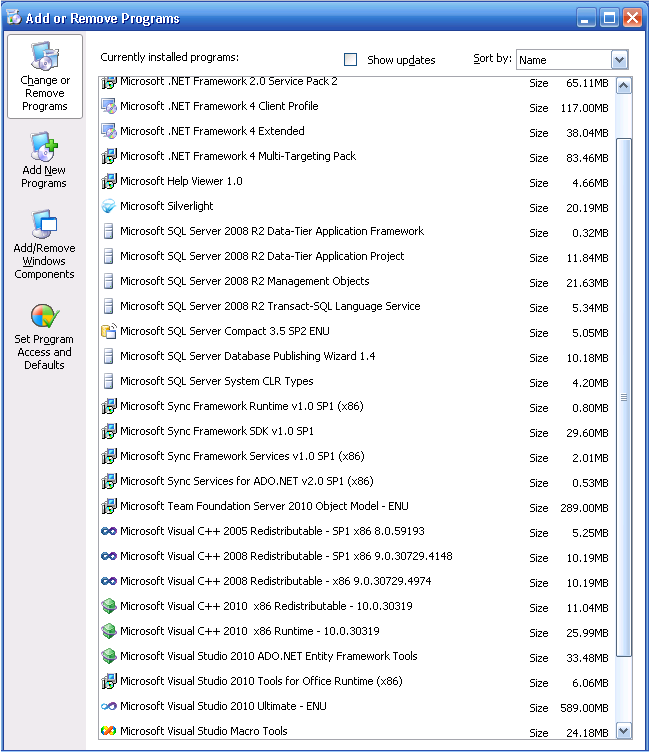Viewport: 649px width, 752px height.
Task: Select Microsoft SQL Server System CLR Types
Action: (x=216, y=381)
